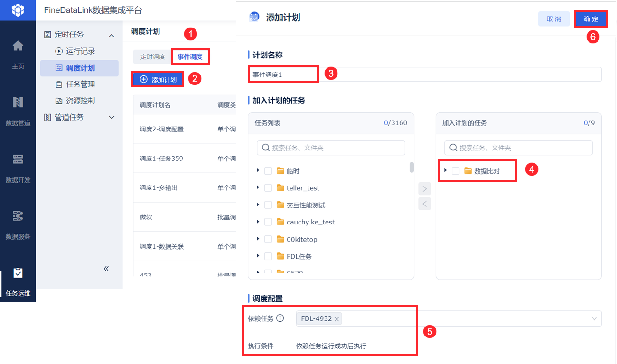Click the FineDataLink logo icon
Viewport: 617px width, 364px height.
[18, 10]
